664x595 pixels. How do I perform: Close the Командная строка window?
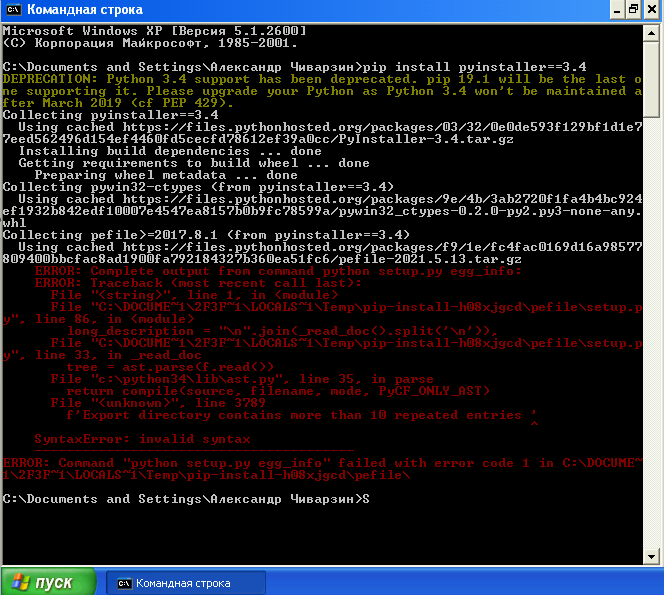click(650, 11)
